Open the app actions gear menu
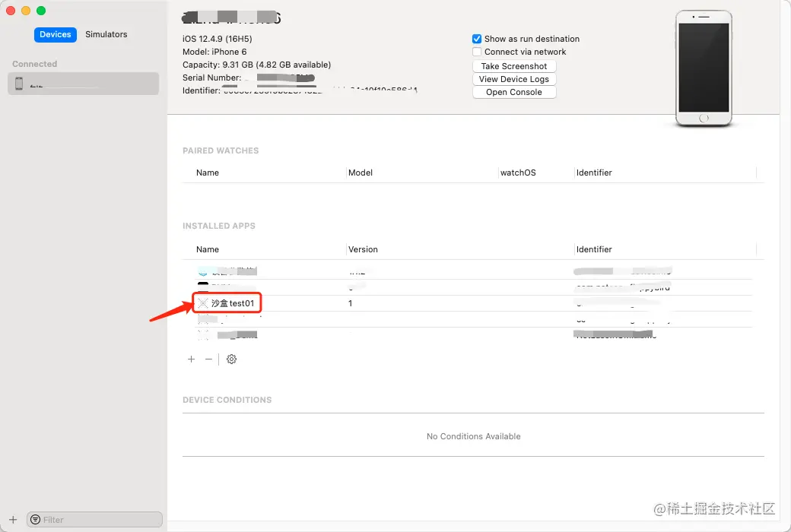The height and width of the screenshot is (532, 791). 231,359
